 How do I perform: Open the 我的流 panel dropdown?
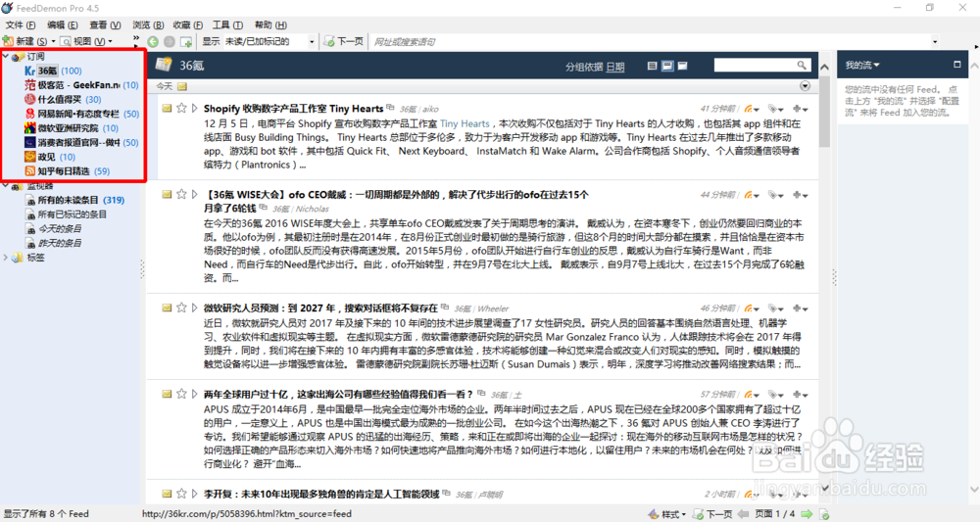click(x=862, y=65)
